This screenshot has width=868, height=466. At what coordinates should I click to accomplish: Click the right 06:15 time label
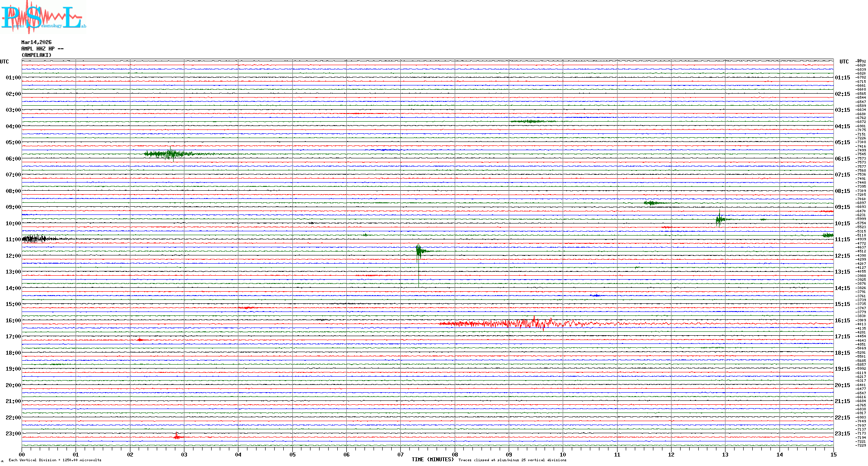pyautogui.click(x=842, y=159)
